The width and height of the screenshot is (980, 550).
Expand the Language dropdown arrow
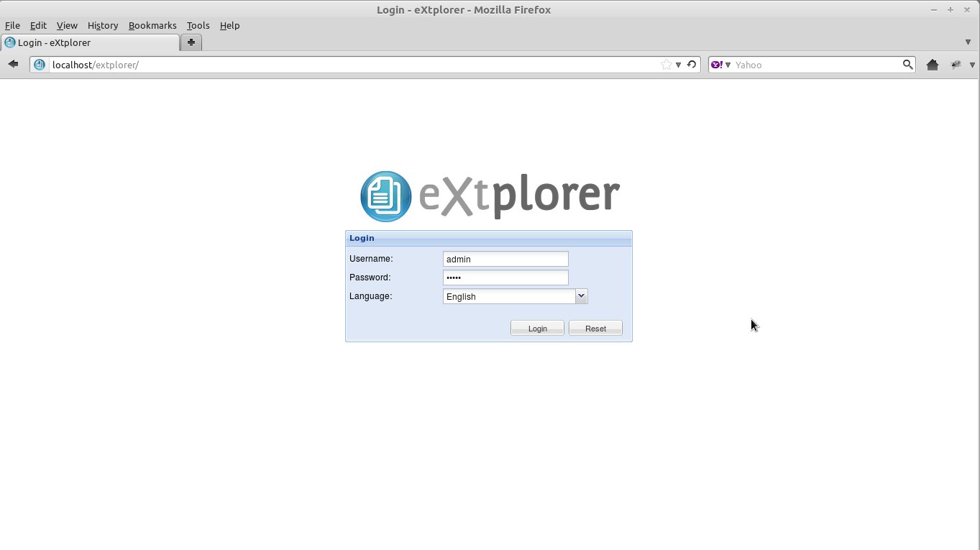(581, 296)
